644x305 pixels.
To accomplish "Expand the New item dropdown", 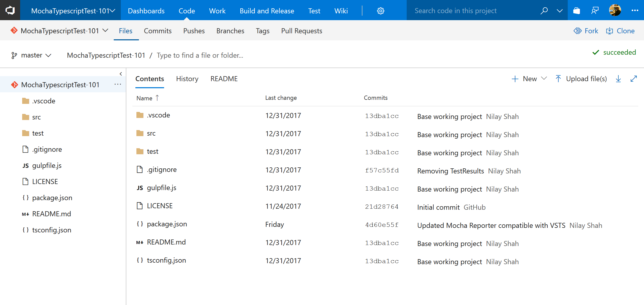I will [x=544, y=78].
